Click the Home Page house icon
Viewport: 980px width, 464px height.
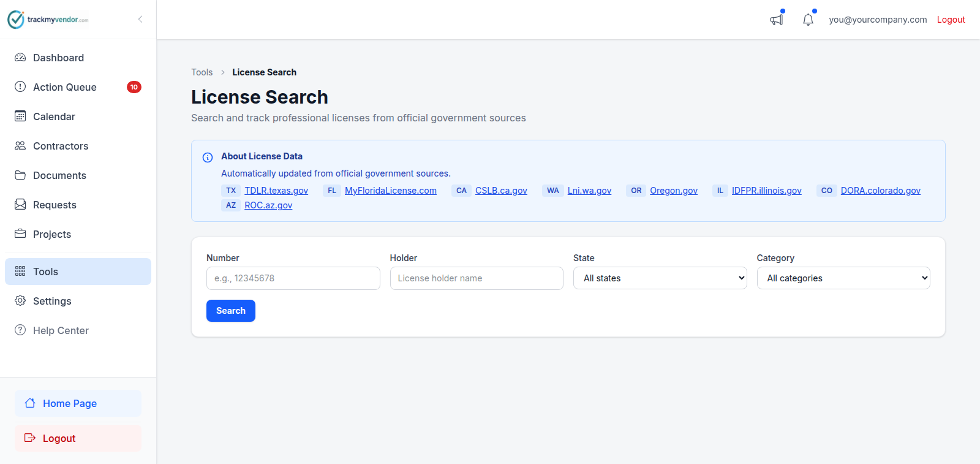click(30, 403)
